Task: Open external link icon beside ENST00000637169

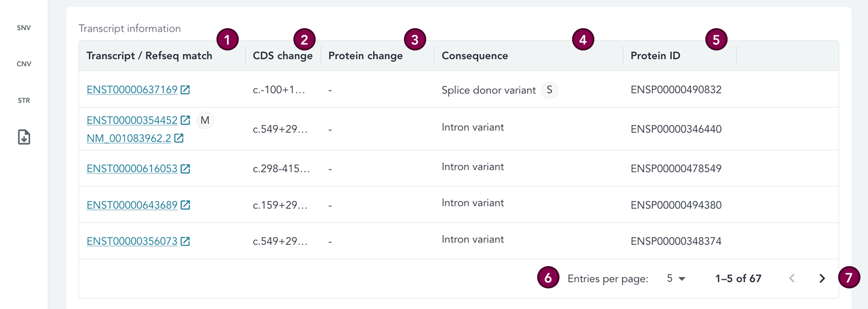Action: click(x=185, y=90)
